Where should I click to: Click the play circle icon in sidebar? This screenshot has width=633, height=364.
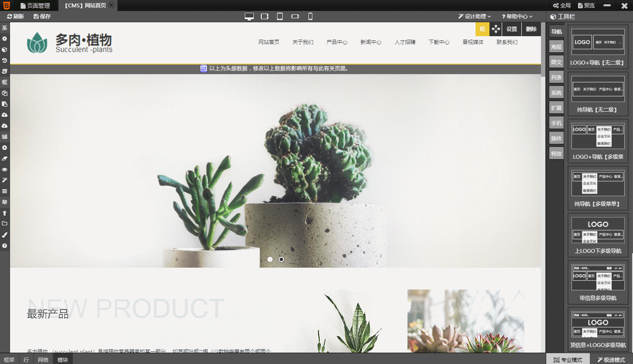(x=5, y=148)
